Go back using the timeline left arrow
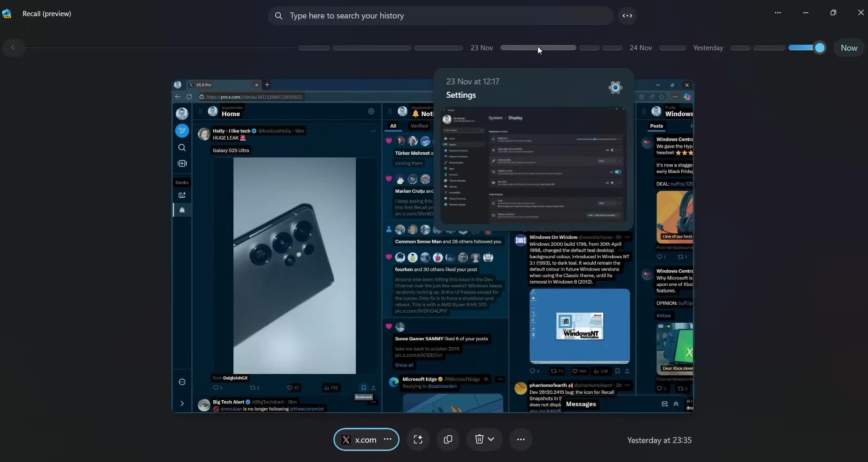 (13, 47)
